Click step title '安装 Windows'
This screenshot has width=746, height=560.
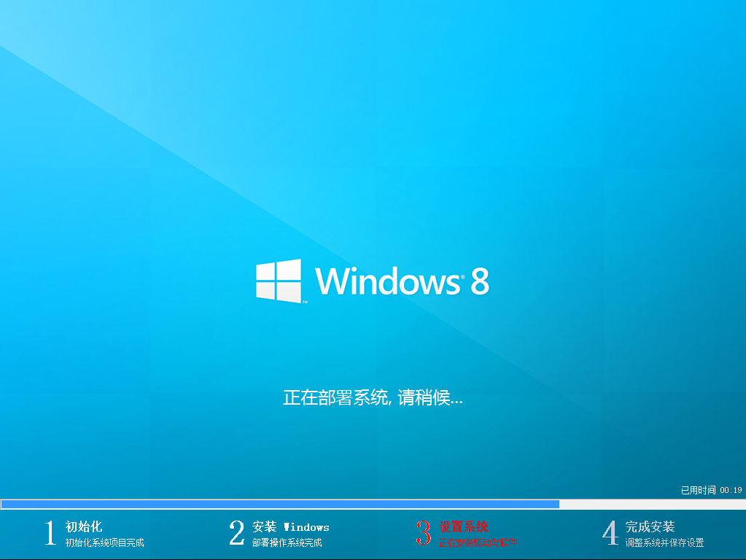point(291,526)
